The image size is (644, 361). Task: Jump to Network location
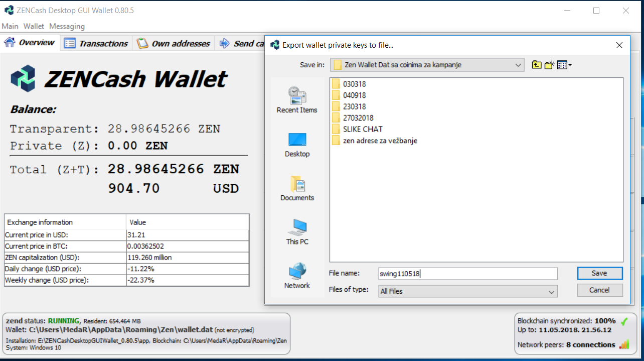297,276
